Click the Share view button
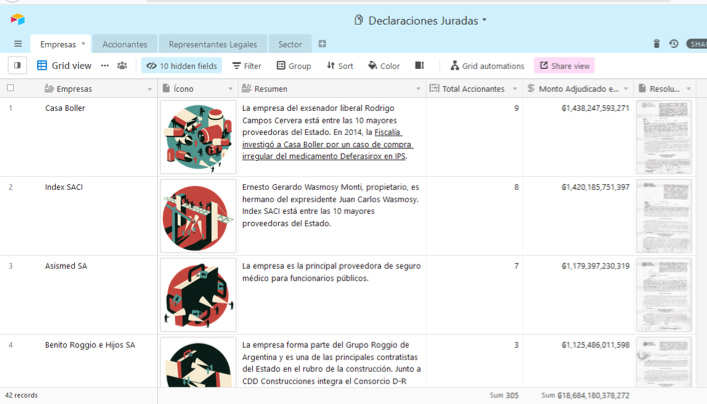Screen dimensions: 707x404 (x=564, y=66)
